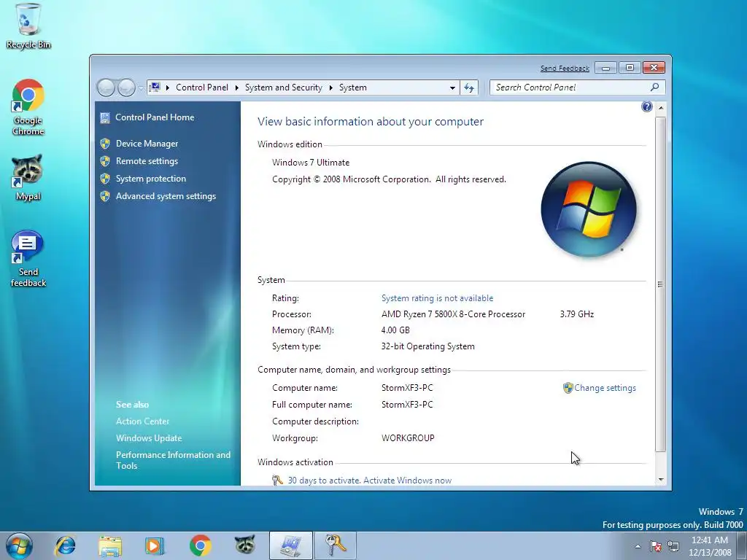This screenshot has width=747, height=560.
Task: Open Advanced system settings
Action: (x=166, y=196)
